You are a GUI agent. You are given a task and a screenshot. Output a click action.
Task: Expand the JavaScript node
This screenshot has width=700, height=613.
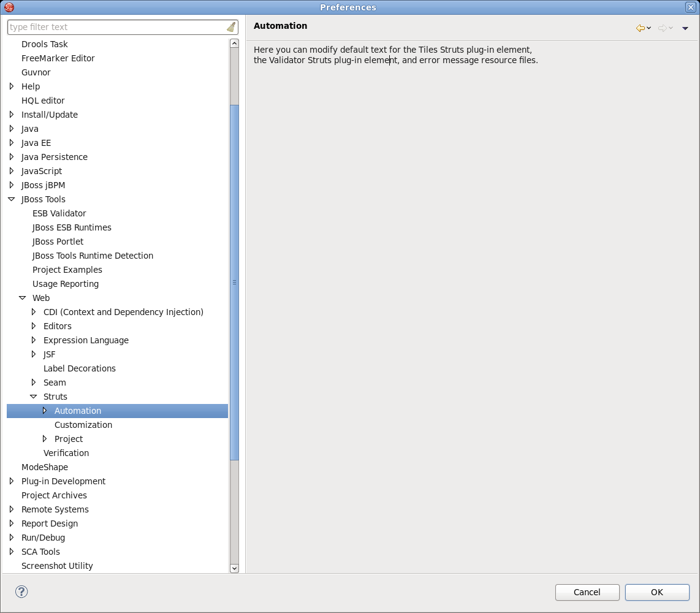12,171
